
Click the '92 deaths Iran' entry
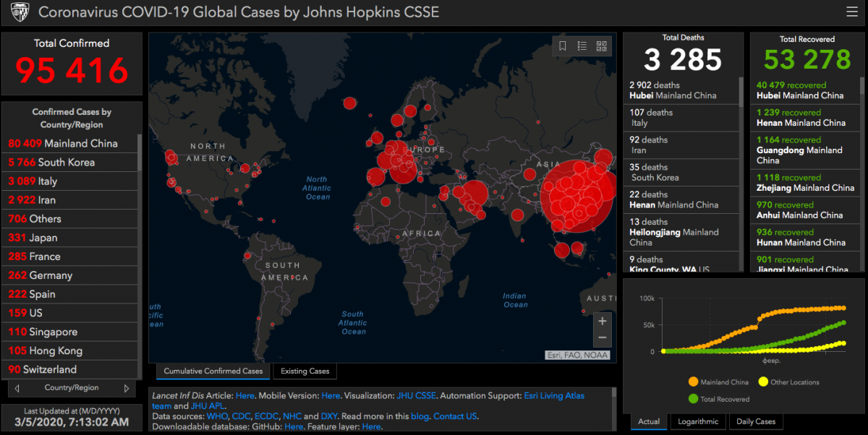click(681, 145)
